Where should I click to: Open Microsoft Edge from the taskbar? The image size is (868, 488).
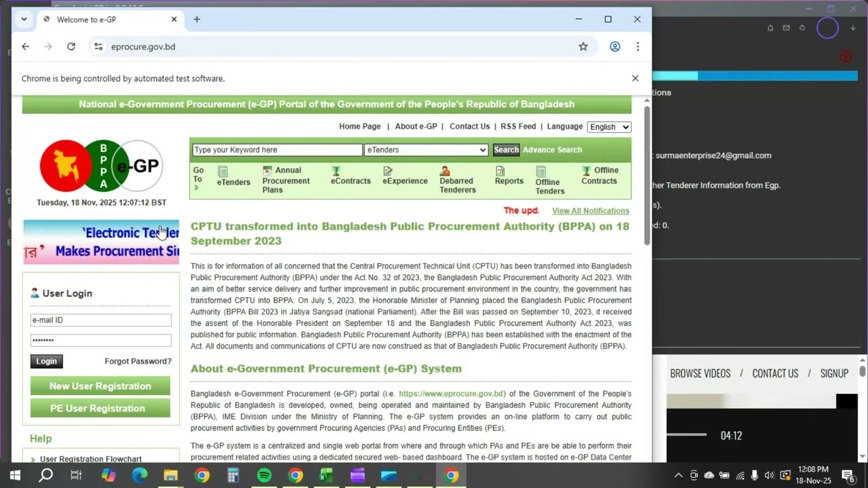(x=139, y=475)
